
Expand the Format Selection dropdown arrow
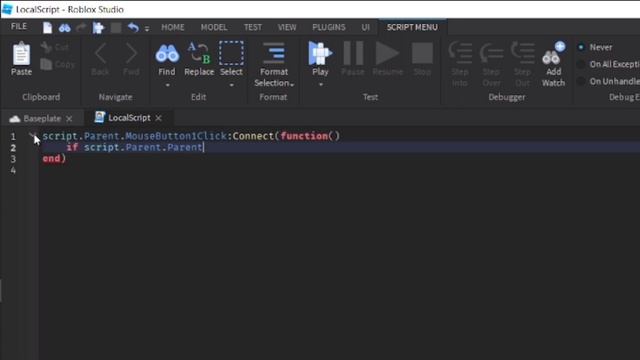point(292,84)
